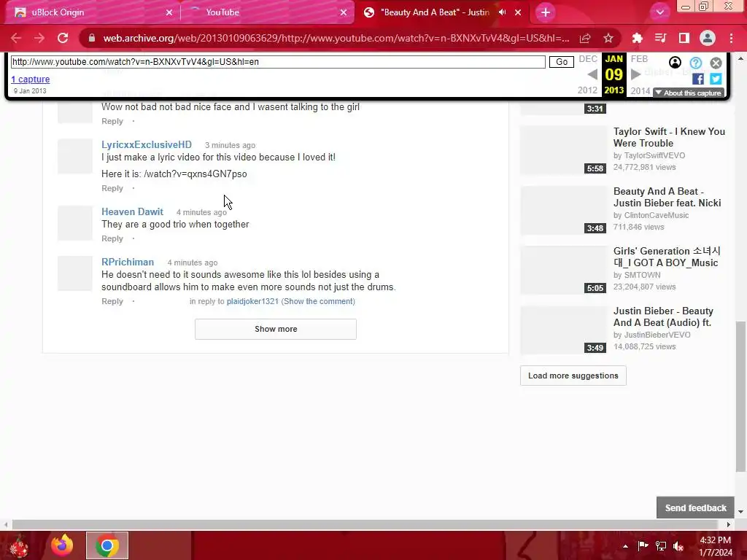Click thumbnail with 5:58 duration
747x560 pixels.
[563, 150]
